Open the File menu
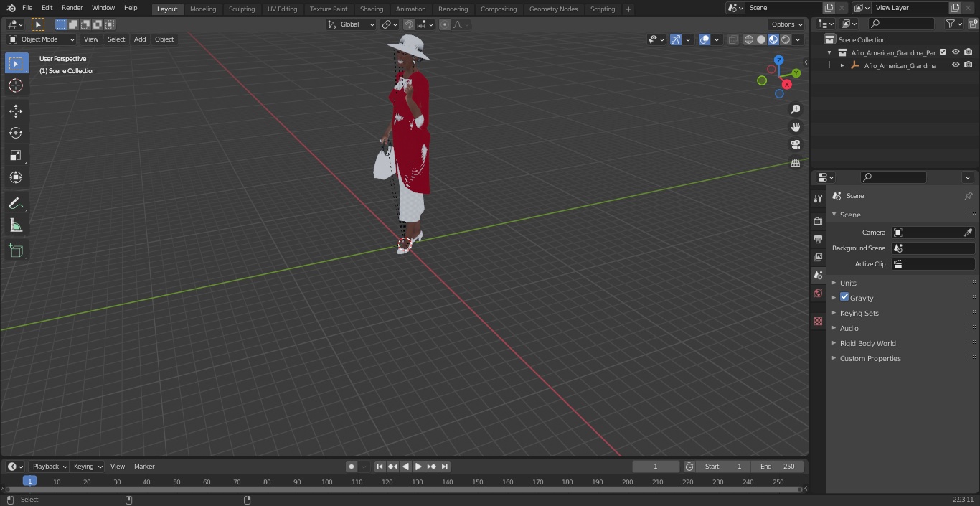The height and width of the screenshot is (506, 980). (x=27, y=8)
